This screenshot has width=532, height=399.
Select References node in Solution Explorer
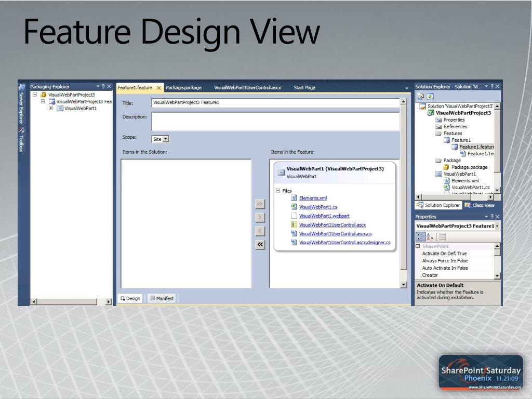click(455, 127)
